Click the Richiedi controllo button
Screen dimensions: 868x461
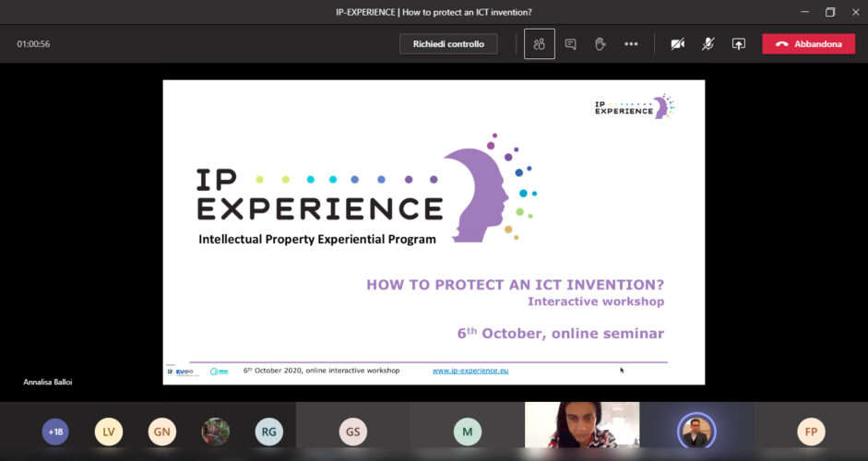448,43
